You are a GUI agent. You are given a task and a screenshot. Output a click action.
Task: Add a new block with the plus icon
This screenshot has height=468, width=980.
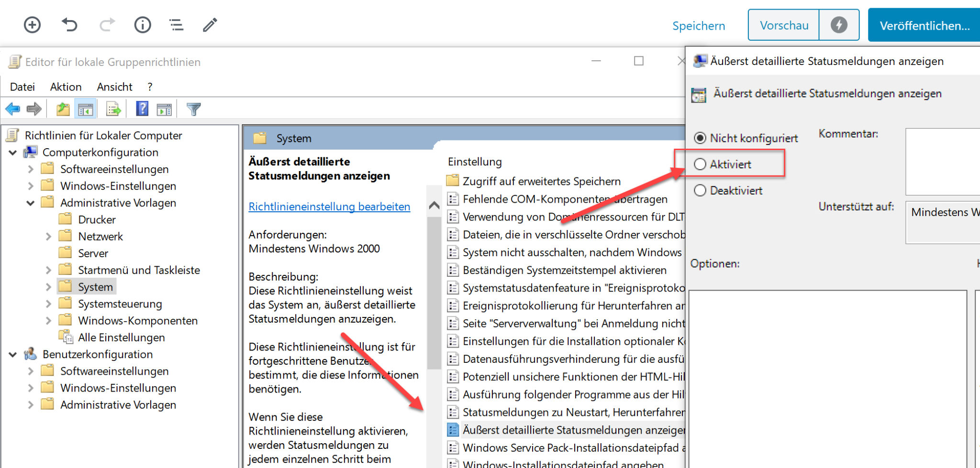(32, 24)
